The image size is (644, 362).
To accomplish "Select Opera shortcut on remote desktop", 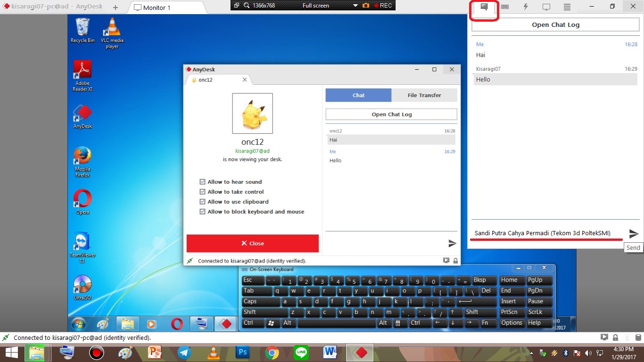I will (x=83, y=202).
